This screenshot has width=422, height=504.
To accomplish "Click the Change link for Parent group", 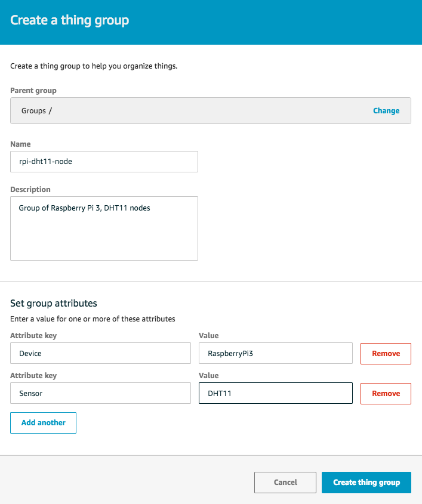I will pyautogui.click(x=386, y=110).
